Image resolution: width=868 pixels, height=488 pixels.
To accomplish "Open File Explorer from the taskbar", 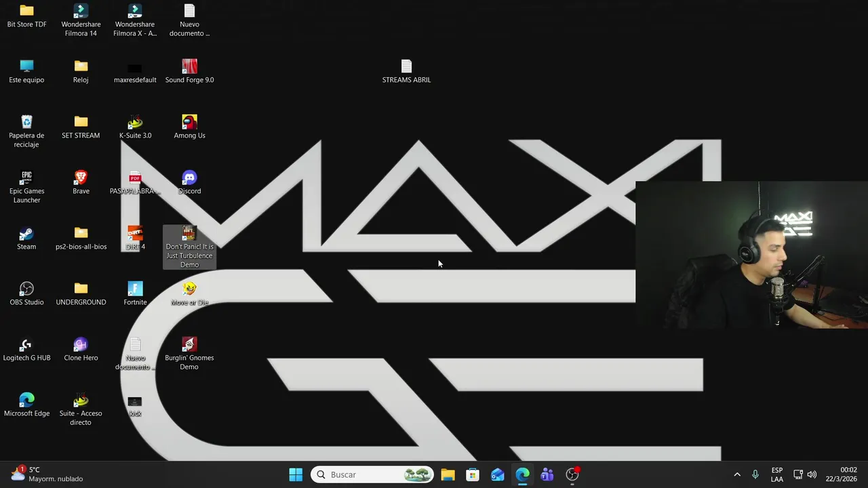I will pos(448,474).
